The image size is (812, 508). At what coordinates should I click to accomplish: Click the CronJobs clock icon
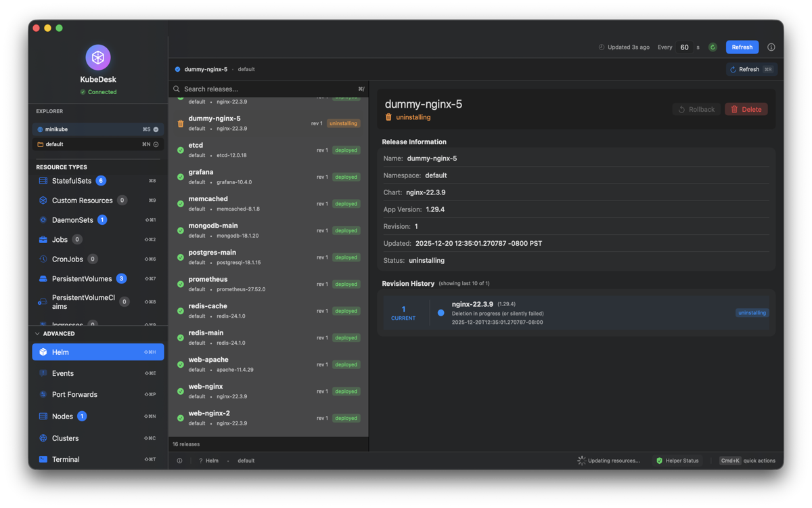tap(43, 259)
